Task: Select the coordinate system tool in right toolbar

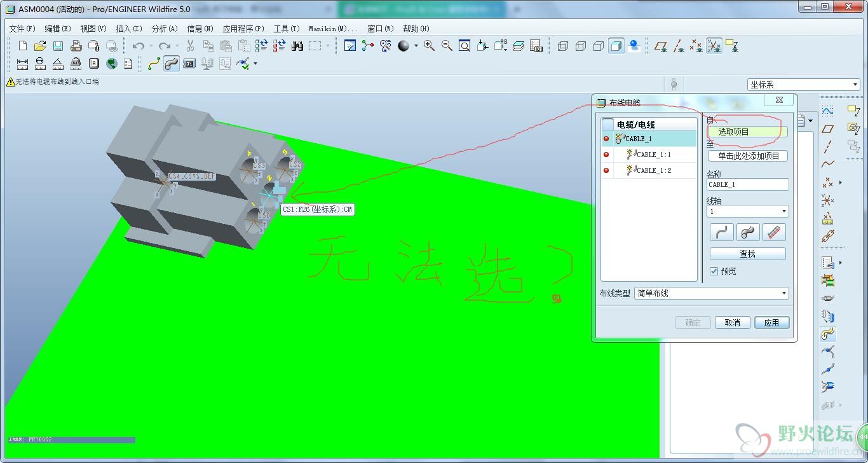Action: pyautogui.click(x=827, y=200)
